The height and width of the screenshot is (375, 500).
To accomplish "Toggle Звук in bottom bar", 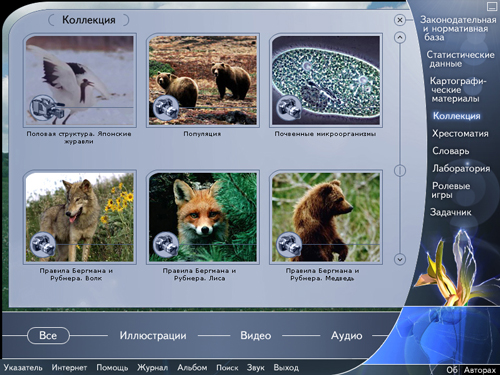I will click(x=256, y=368).
